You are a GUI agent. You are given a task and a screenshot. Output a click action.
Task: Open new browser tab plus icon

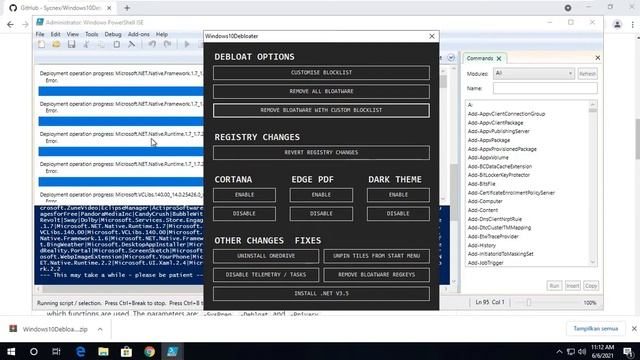click(x=127, y=8)
